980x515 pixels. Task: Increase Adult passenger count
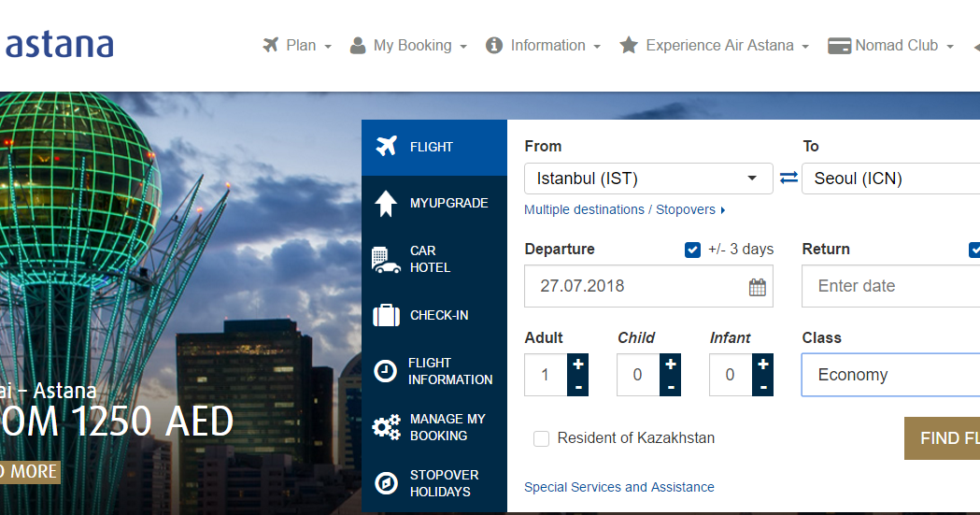click(578, 364)
